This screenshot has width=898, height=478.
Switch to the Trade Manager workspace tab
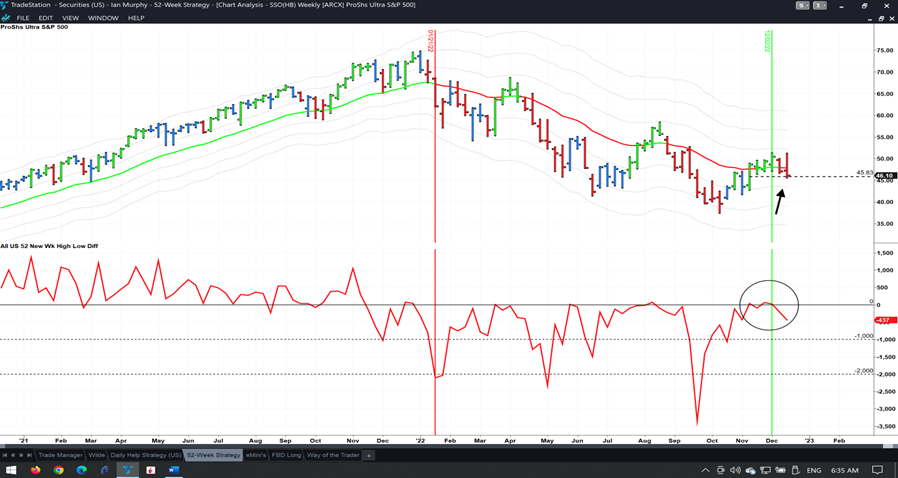(60, 455)
